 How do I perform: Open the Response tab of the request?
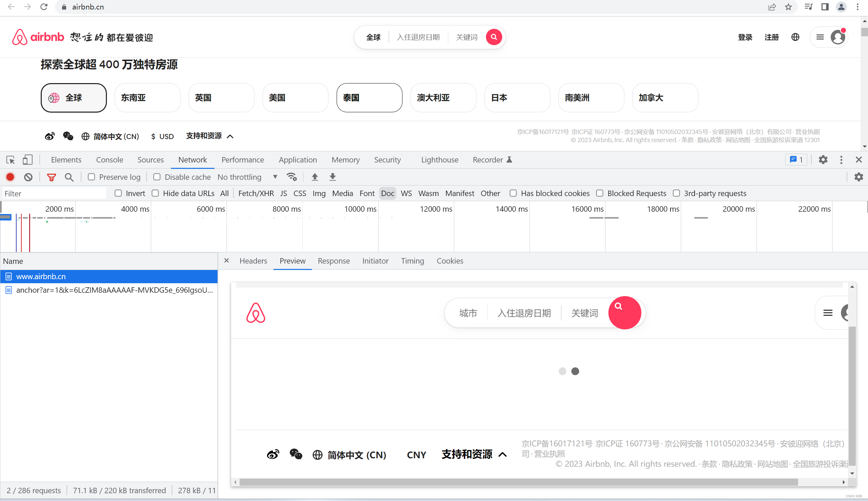click(334, 261)
